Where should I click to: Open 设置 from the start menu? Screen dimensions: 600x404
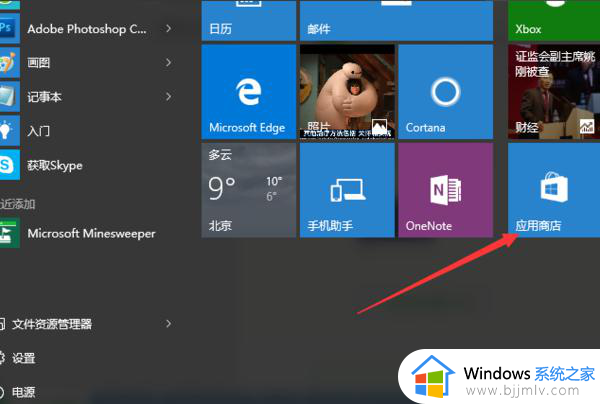click(24, 358)
